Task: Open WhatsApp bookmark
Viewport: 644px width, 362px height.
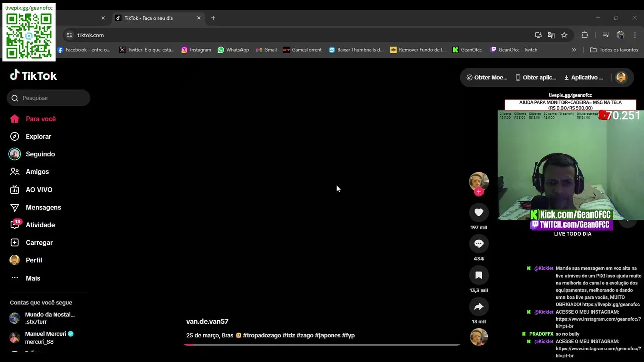Action: pyautogui.click(x=233, y=50)
